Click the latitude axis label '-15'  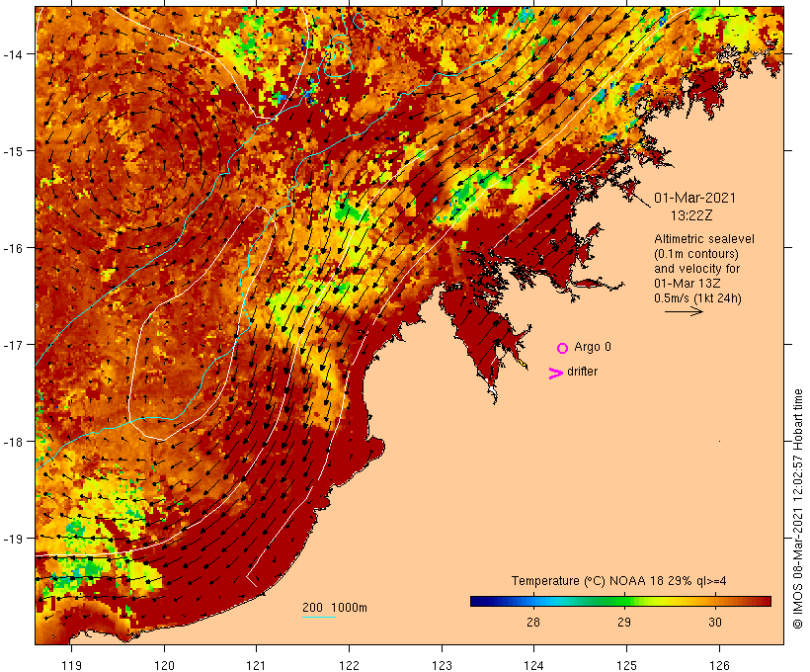pos(12,151)
